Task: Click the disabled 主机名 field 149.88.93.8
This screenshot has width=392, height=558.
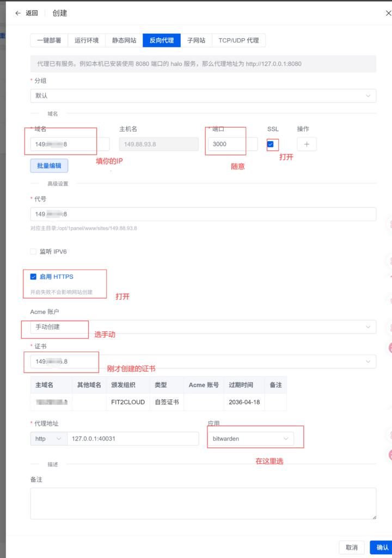Action: [158, 144]
